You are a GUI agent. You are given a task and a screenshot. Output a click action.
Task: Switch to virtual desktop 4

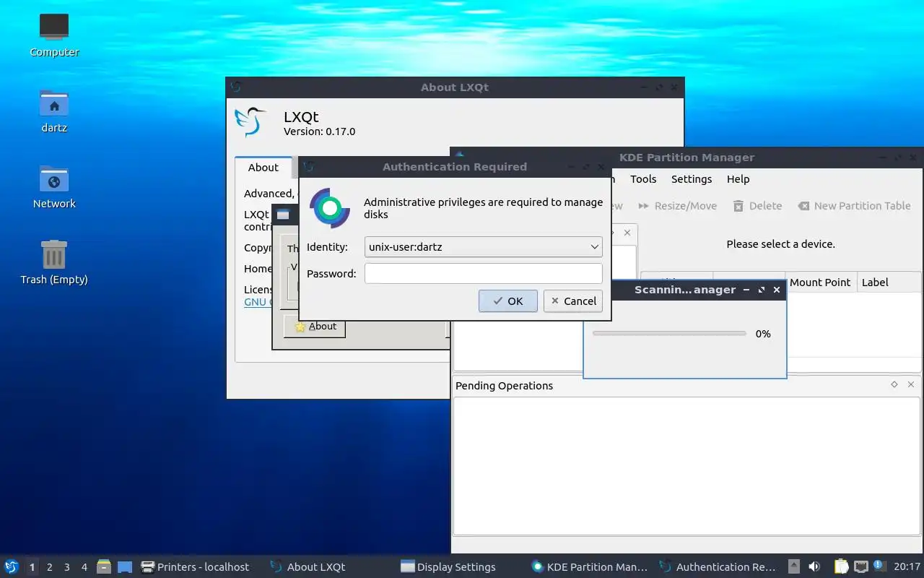(84, 567)
